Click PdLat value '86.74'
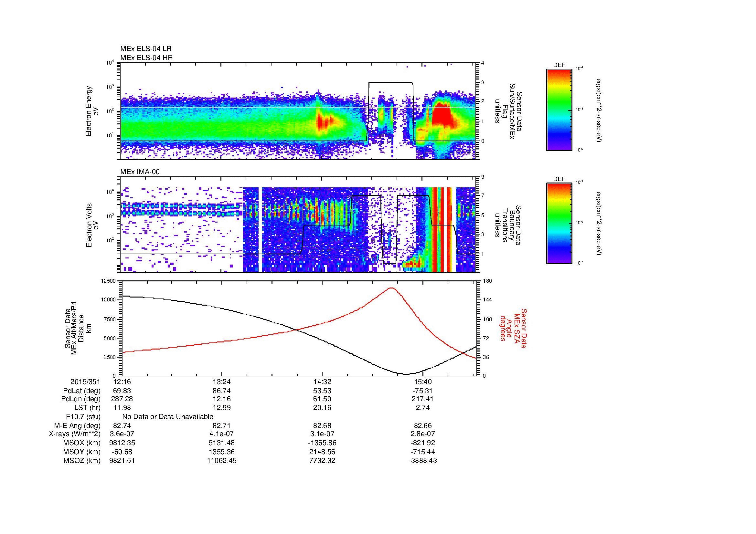 point(222,391)
